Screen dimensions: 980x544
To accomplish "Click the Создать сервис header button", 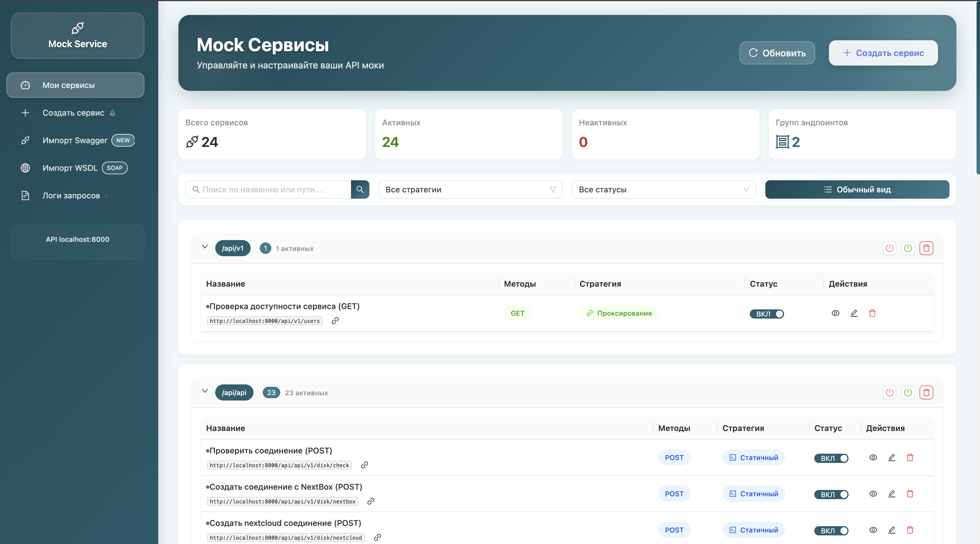I will 883,53.
